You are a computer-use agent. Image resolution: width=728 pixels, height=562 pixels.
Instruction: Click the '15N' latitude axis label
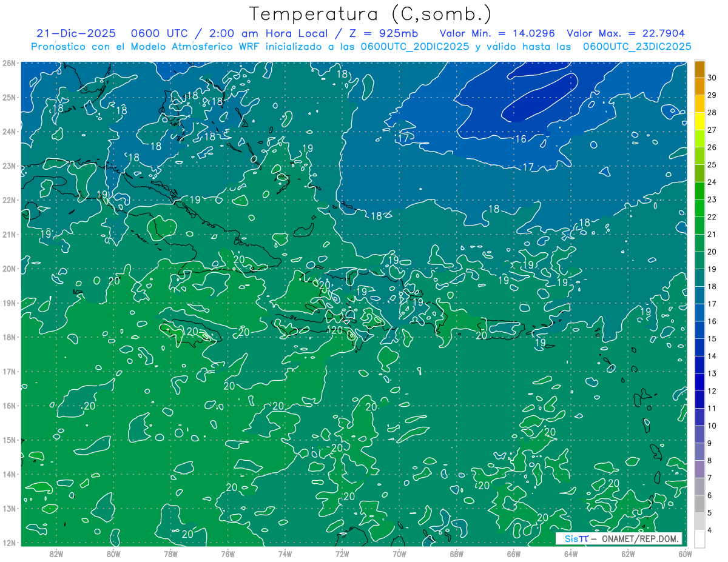tap(8, 440)
